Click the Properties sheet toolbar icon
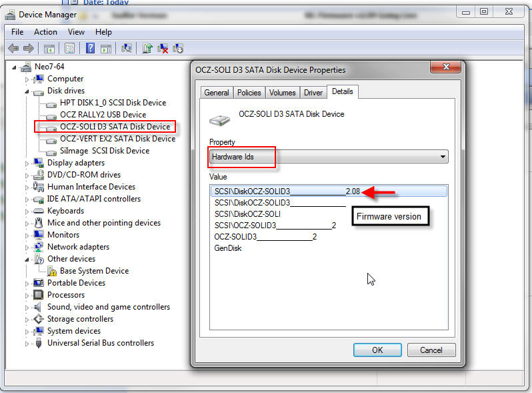 (x=69, y=48)
